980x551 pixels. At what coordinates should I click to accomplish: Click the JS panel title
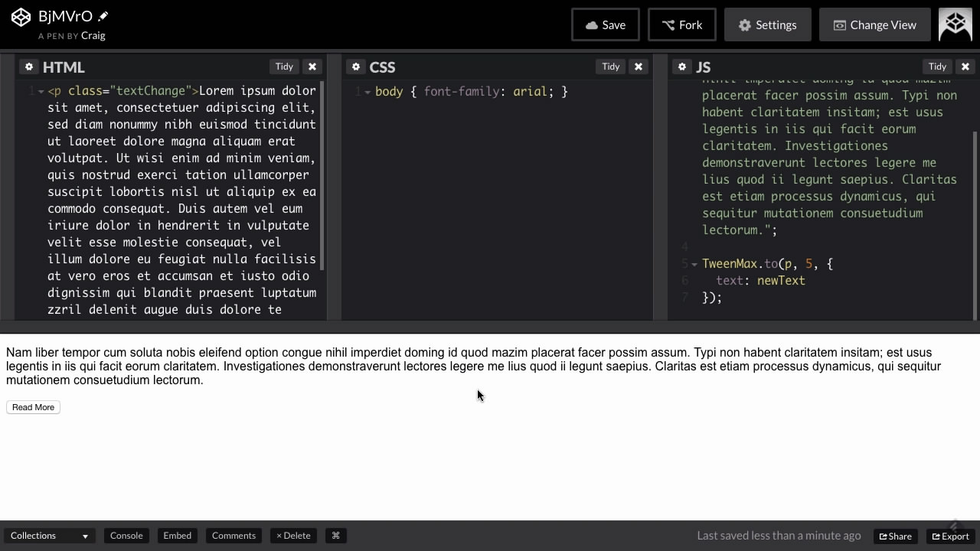[x=704, y=67]
